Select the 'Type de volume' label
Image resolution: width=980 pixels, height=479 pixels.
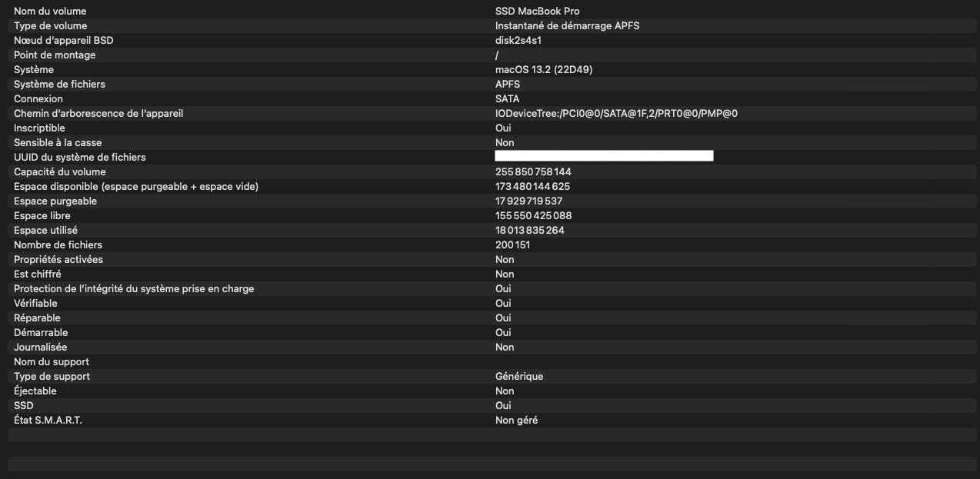[x=50, y=26]
